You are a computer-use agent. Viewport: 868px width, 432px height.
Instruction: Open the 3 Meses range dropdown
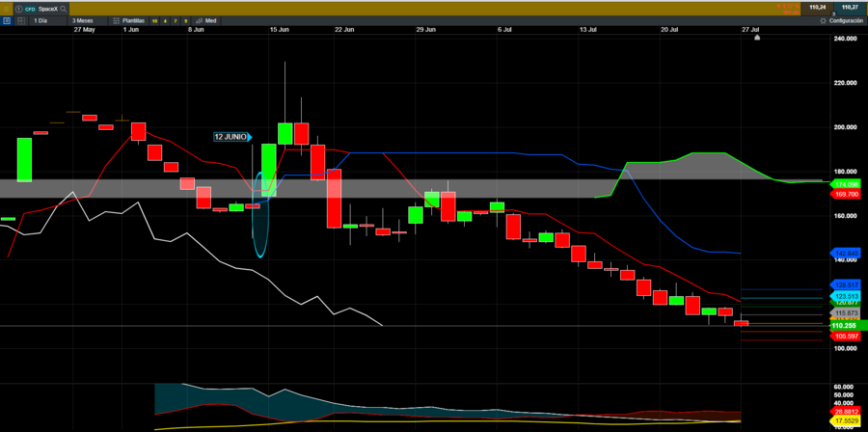point(82,20)
